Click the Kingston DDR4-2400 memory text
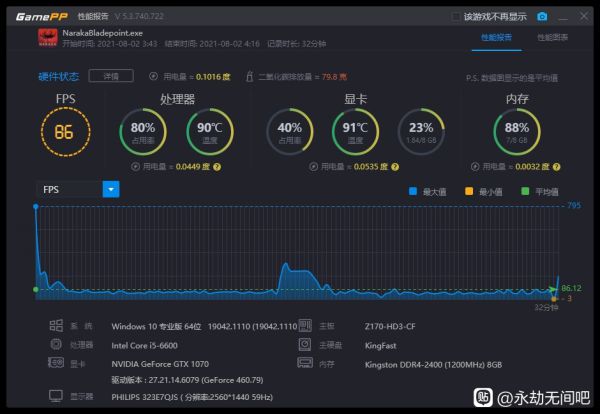Viewport: 600px width, 414px height. [433, 365]
